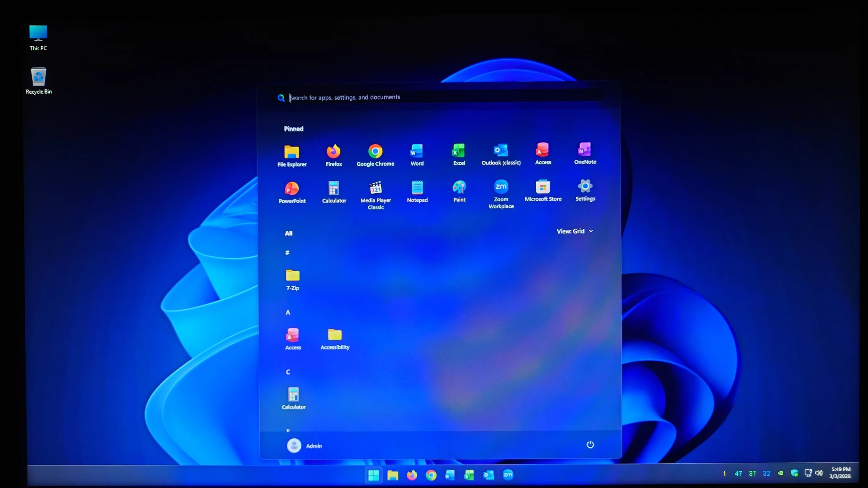Viewport: 868px width, 488px height.
Task: Open Outlook from the taskbar
Action: (x=489, y=474)
